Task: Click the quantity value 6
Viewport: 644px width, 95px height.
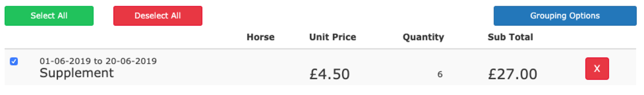Action: click(x=440, y=74)
